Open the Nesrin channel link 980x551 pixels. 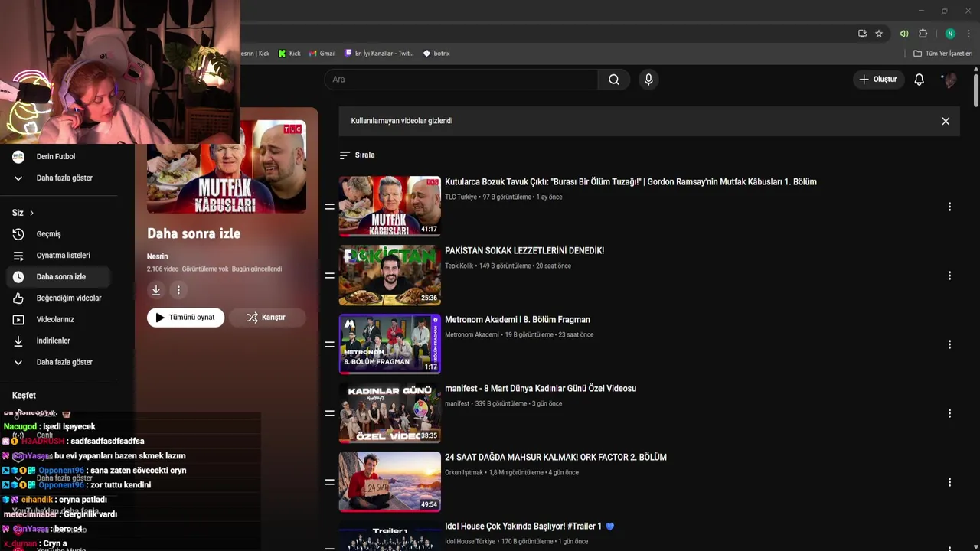pyautogui.click(x=157, y=256)
